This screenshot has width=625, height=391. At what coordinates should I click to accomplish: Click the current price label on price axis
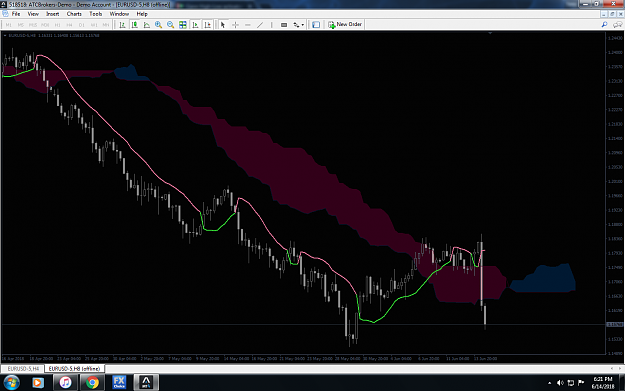click(x=615, y=324)
